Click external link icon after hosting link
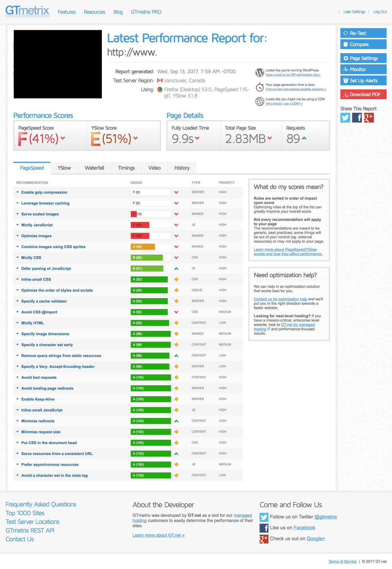This screenshot has height=569, width=392. tap(269, 329)
